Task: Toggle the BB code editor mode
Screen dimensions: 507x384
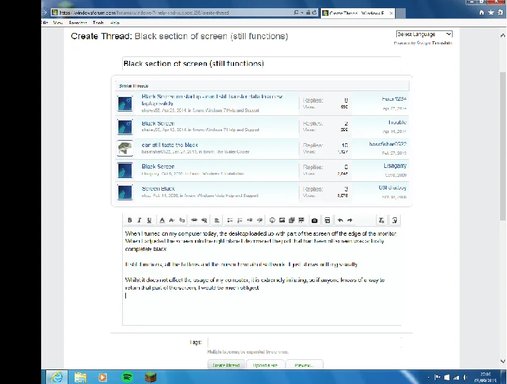Action: (x=394, y=220)
